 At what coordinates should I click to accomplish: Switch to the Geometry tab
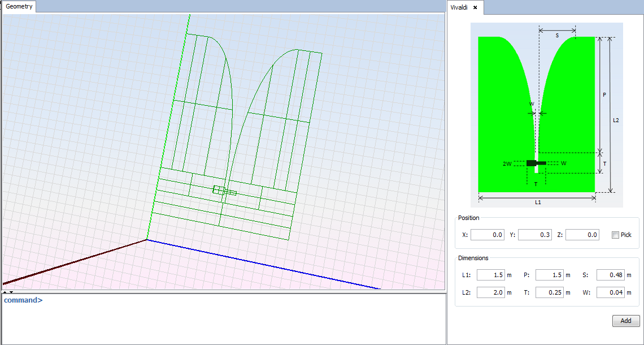click(20, 7)
